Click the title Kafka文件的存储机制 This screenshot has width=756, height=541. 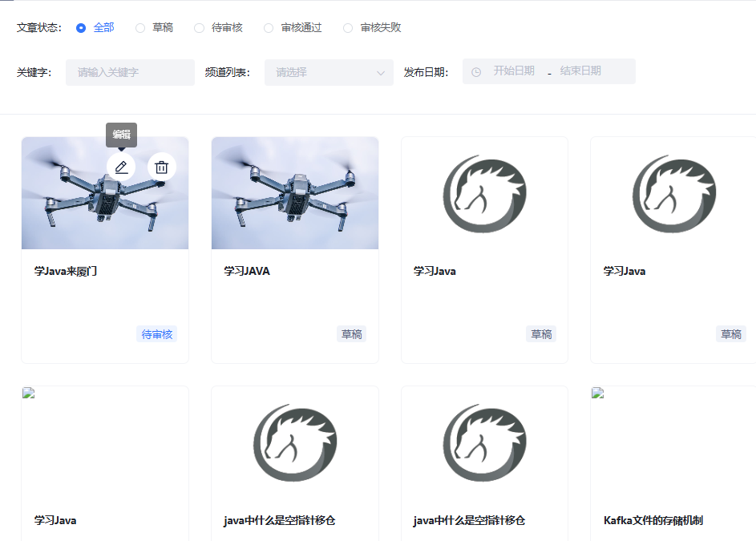pos(653,520)
